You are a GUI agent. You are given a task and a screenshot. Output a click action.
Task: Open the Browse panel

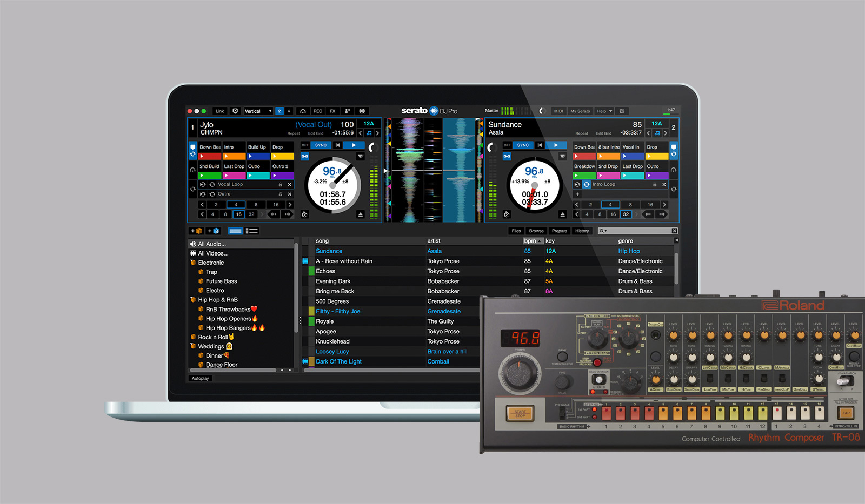pos(536,231)
